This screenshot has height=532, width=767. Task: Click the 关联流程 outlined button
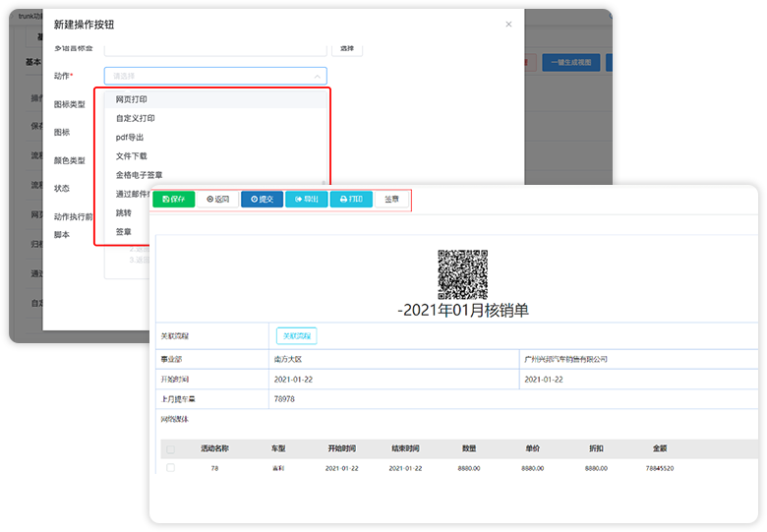tap(296, 336)
